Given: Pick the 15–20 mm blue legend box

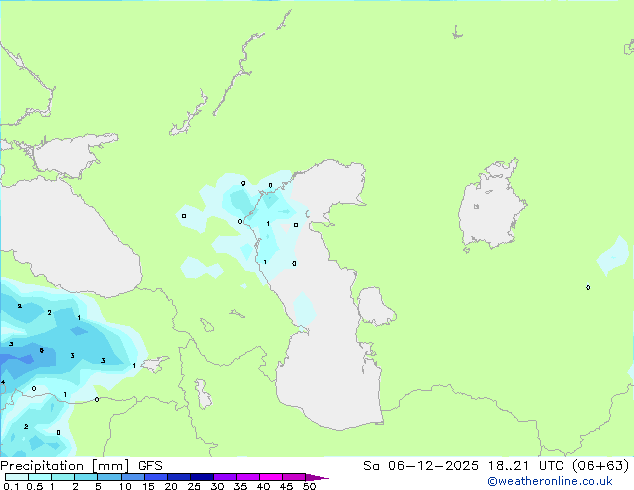Looking at the screenshot, I should point(156,477).
